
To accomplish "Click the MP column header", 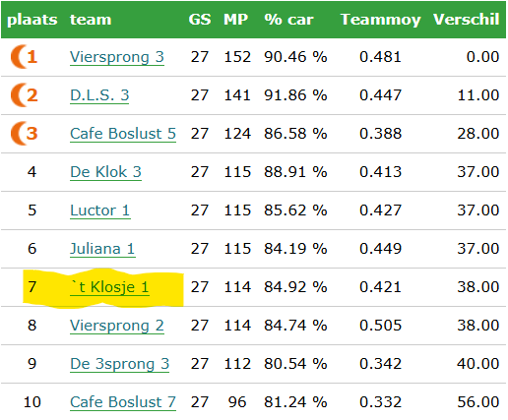I will click(235, 20).
